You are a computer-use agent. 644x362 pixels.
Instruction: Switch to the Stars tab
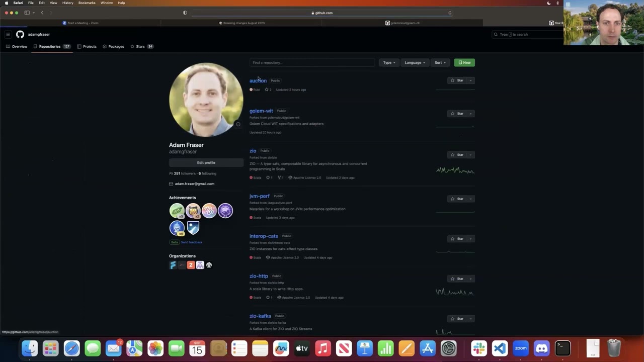(141, 46)
